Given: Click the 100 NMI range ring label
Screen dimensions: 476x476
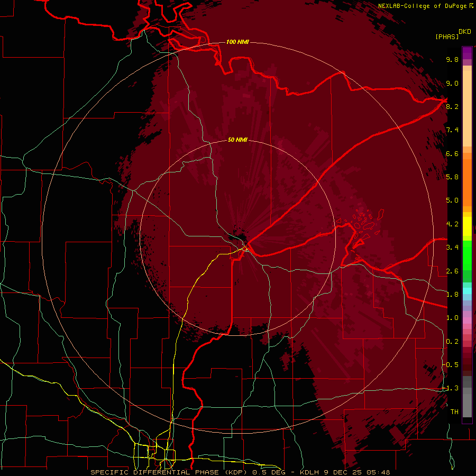Looking at the screenshot, I should [x=237, y=42].
